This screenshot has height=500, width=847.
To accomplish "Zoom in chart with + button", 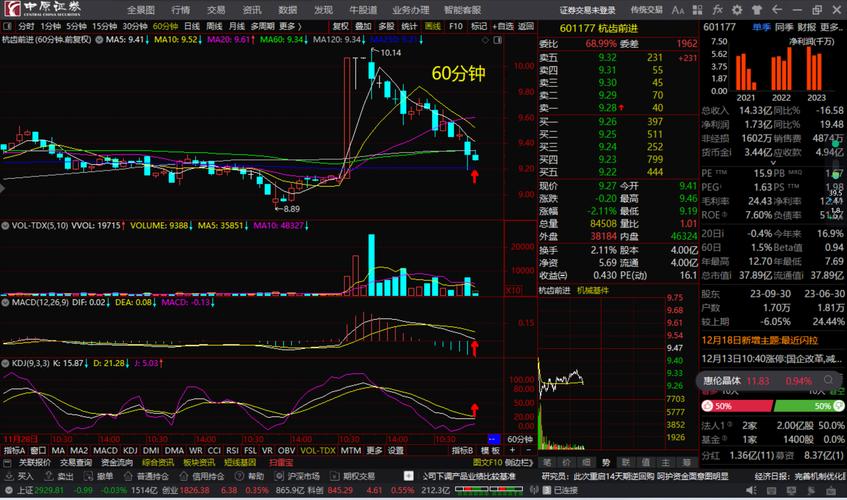I will (x=512, y=450).
